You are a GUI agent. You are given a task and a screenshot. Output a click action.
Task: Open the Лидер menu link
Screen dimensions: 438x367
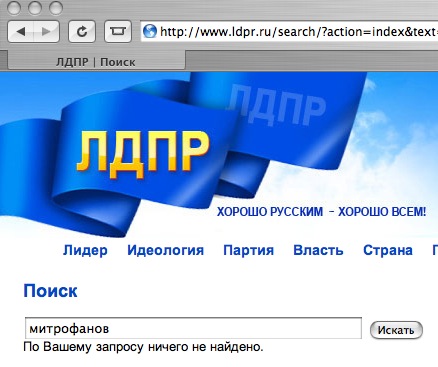[x=85, y=250]
